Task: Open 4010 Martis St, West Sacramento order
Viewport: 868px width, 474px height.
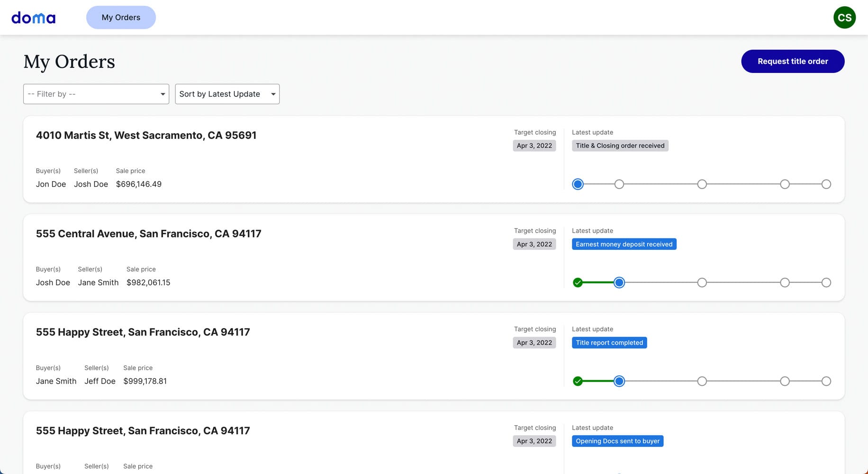Action: [146, 135]
